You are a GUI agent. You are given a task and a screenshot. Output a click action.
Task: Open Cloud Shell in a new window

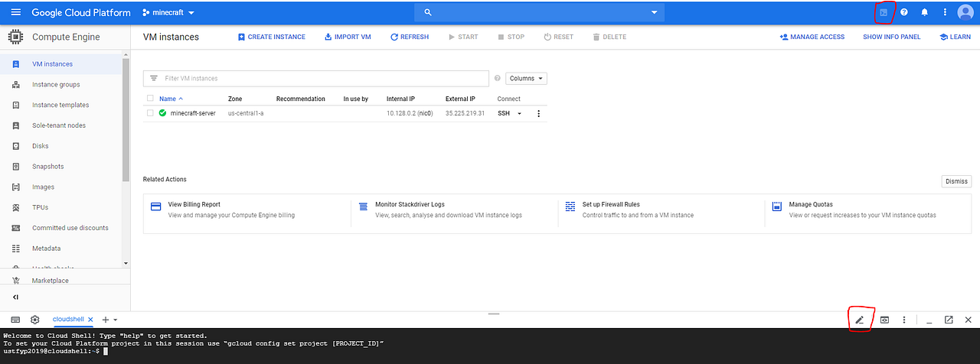click(949, 320)
